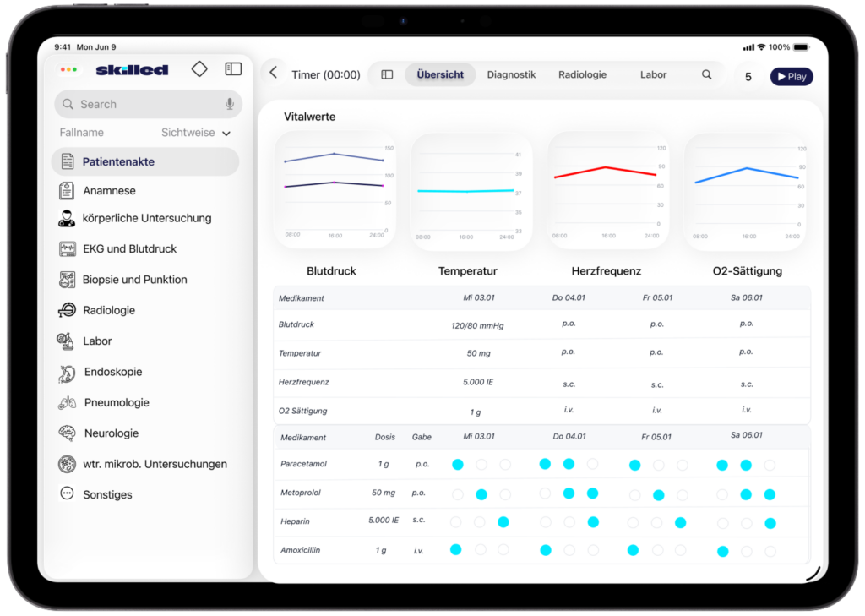
Task: Tap the microphone icon in search field
Action: click(x=229, y=104)
